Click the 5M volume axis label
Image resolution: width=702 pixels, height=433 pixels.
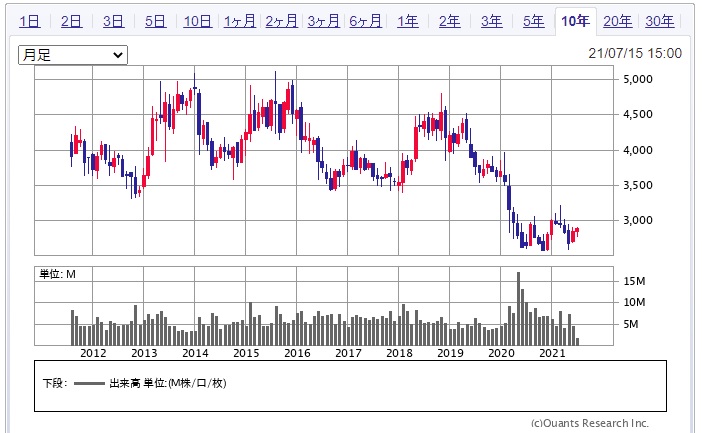coord(630,324)
